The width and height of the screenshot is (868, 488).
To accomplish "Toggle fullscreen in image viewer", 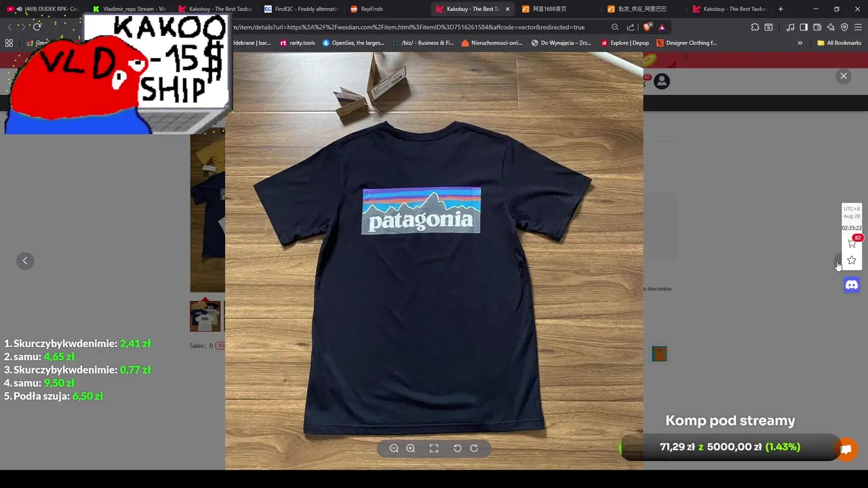I will click(x=434, y=448).
